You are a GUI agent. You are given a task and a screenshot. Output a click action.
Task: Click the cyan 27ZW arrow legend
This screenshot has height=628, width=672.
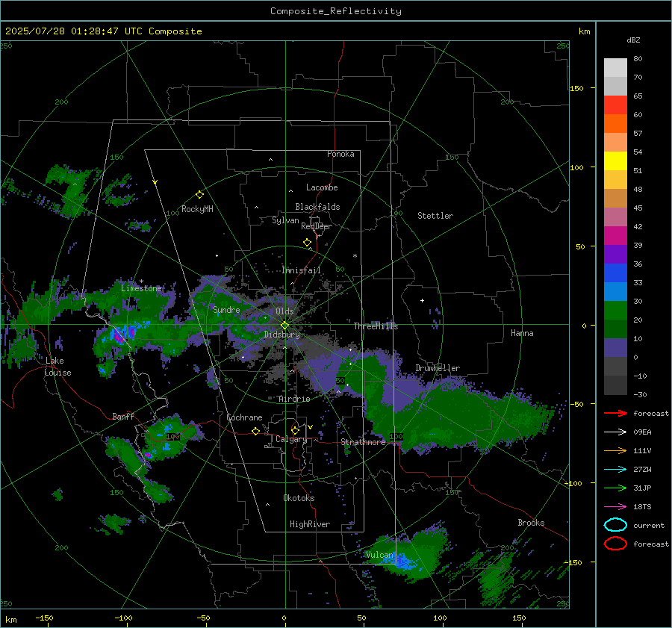coord(615,470)
